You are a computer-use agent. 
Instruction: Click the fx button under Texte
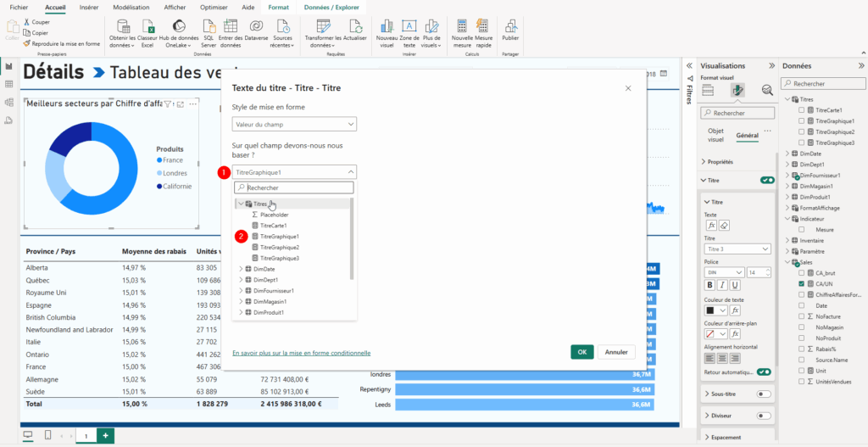tap(712, 225)
